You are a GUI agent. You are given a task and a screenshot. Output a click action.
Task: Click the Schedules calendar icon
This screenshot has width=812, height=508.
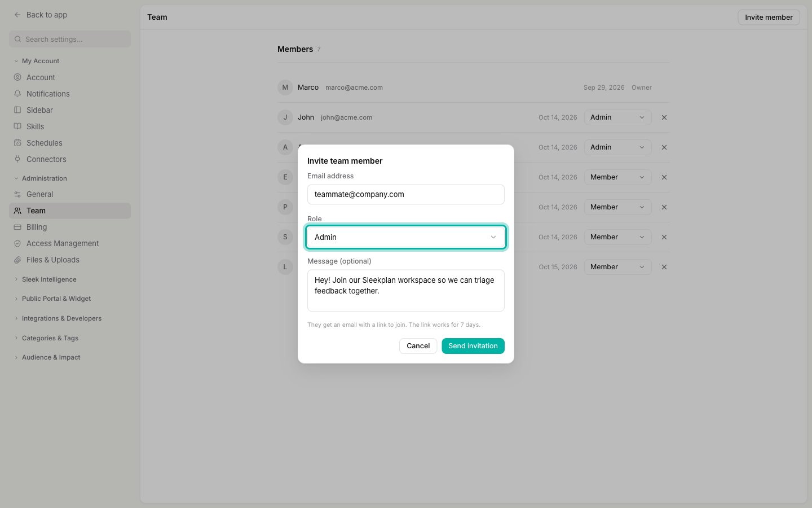(x=17, y=143)
